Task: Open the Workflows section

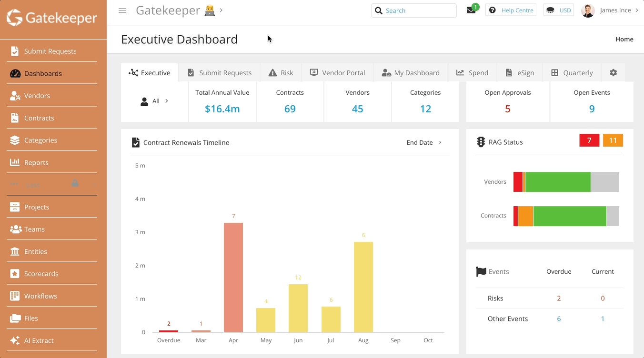Action: click(x=41, y=296)
